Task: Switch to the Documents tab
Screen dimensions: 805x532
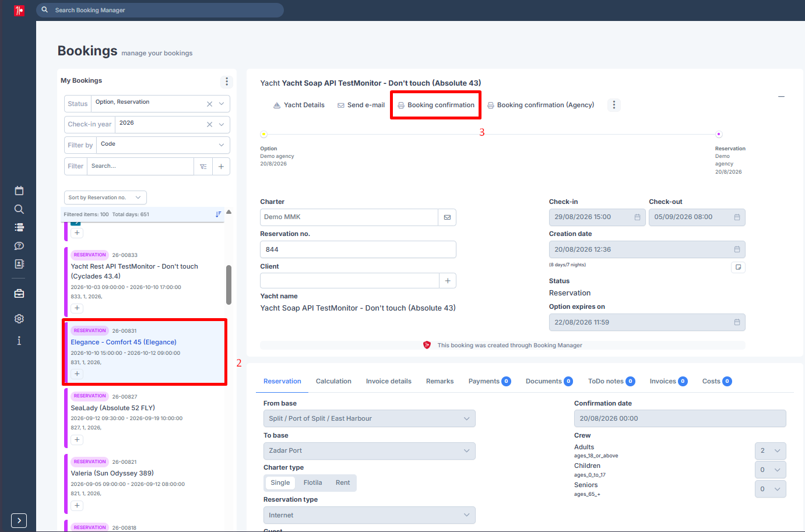Action: tap(549, 382)
